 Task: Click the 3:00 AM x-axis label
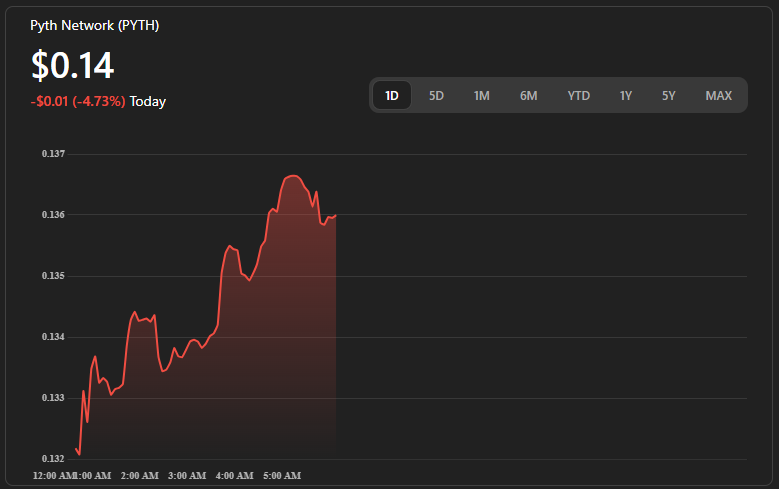[x=187, y=476]
